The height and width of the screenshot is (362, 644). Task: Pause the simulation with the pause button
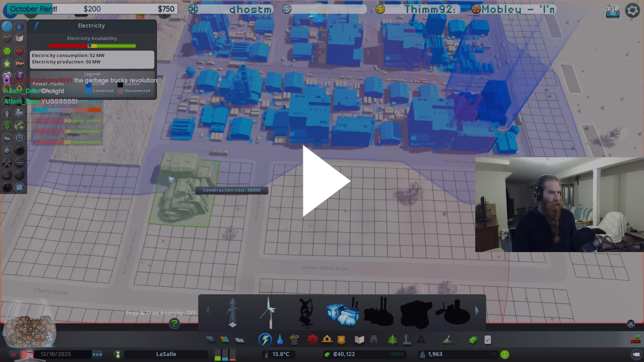coord(13,354)
